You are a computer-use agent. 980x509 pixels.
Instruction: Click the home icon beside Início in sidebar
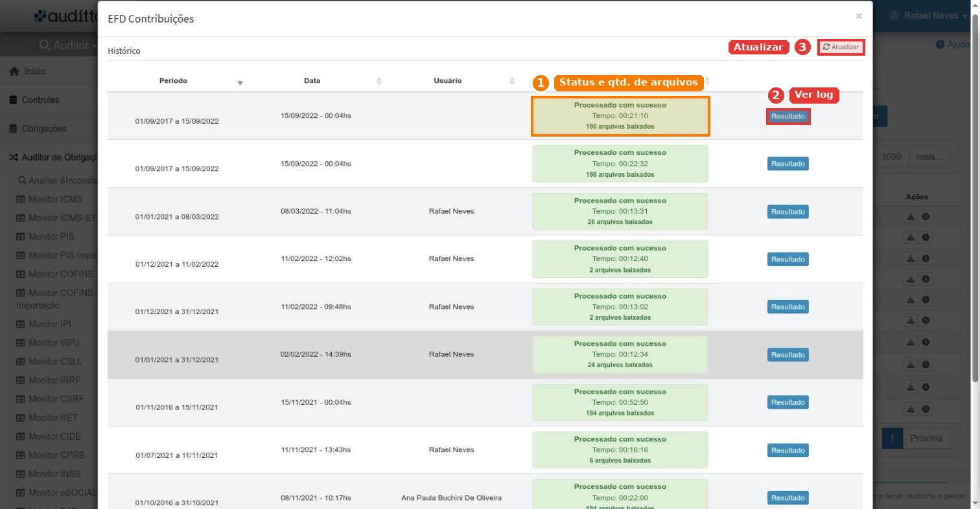pos(14,71)
